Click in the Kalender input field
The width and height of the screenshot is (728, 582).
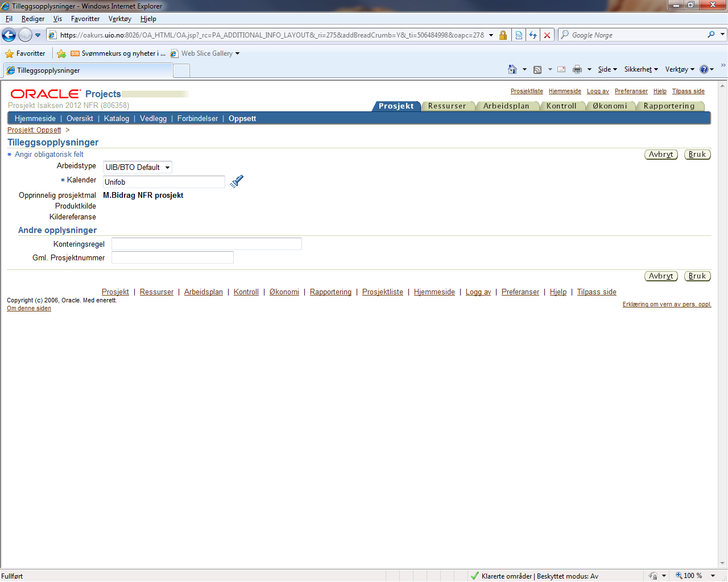pos(164,182)
